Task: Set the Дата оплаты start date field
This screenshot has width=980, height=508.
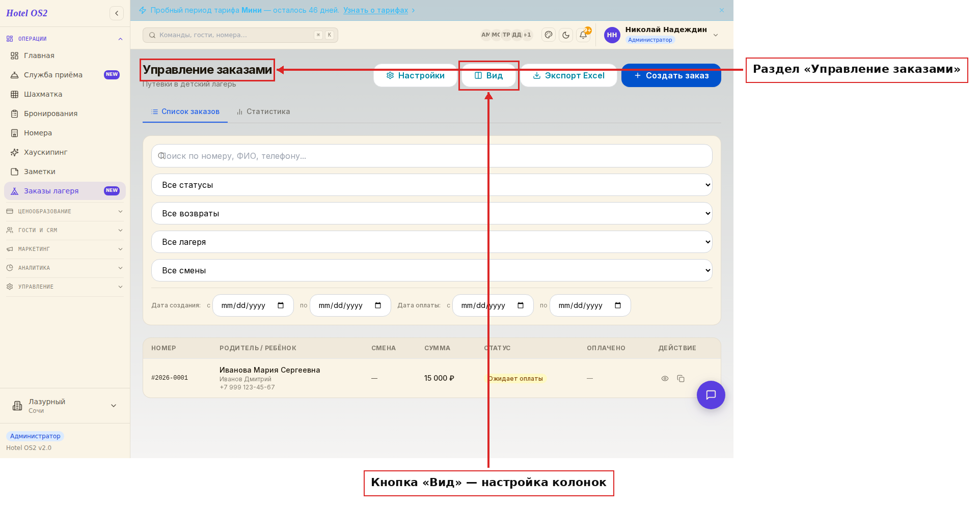Action: [493, 305]
